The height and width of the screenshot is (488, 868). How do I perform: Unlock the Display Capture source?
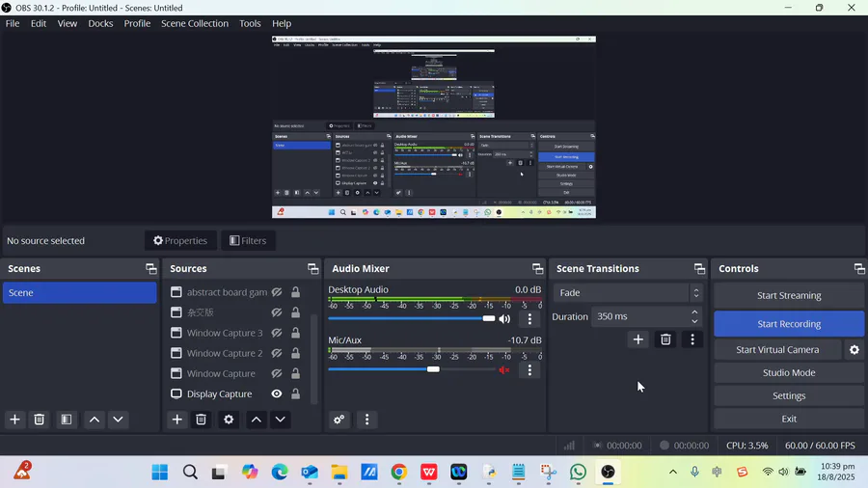click(x=296, y=393)
